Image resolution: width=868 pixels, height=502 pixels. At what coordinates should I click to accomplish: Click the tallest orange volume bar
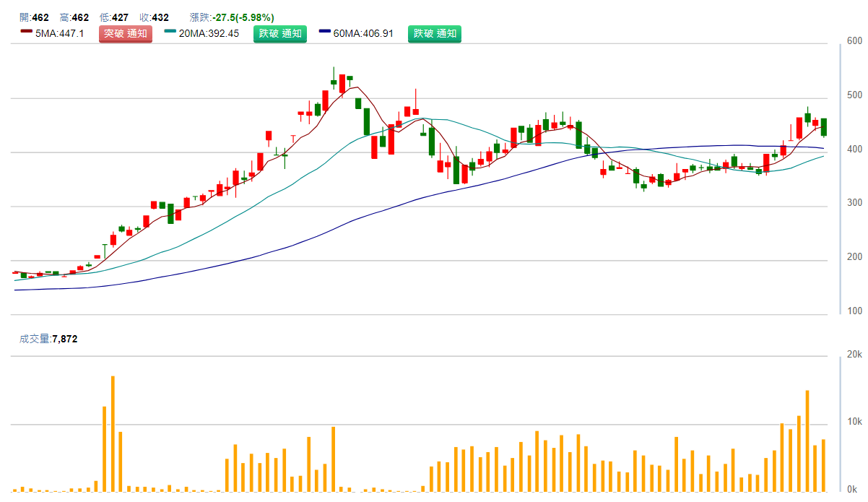113,433
